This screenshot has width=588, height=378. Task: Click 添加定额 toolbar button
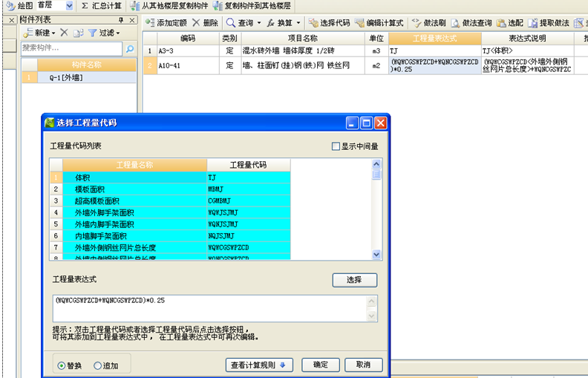click(x=166, y=23)
